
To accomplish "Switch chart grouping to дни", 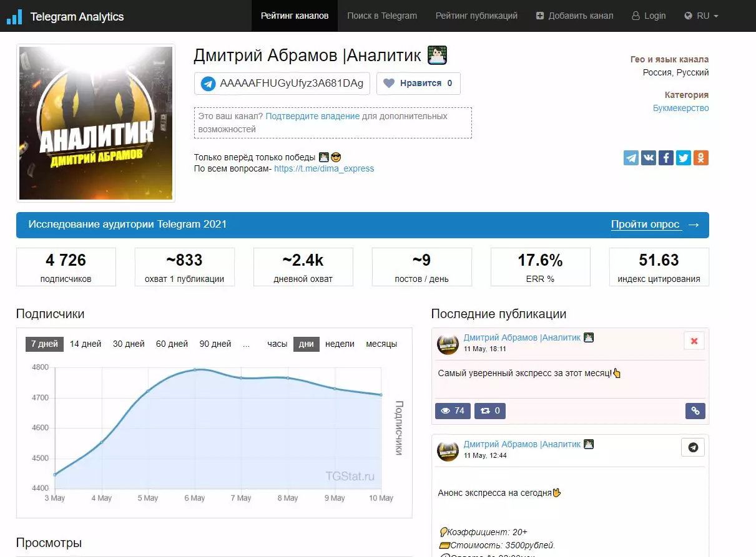I will click(307, 344).
